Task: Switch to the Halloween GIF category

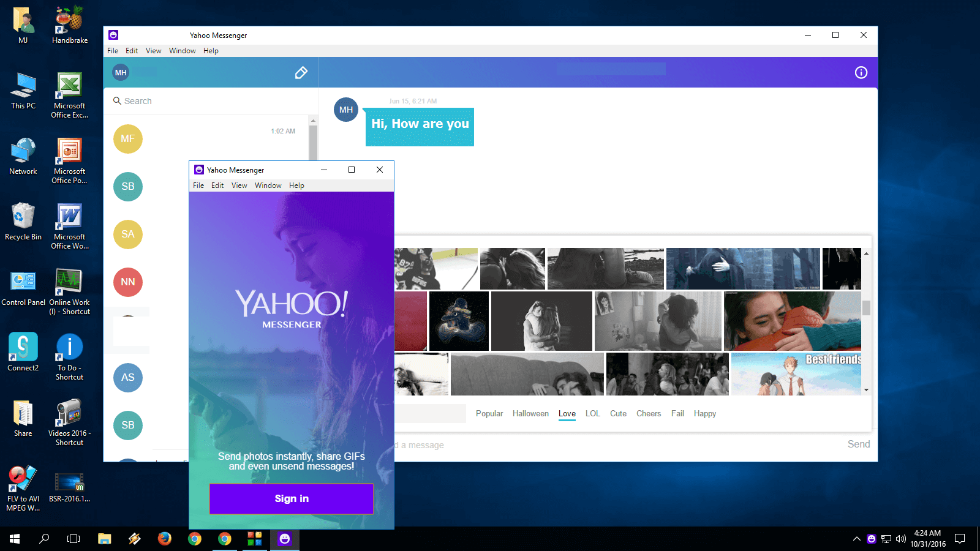Action: tap(530, 414)
